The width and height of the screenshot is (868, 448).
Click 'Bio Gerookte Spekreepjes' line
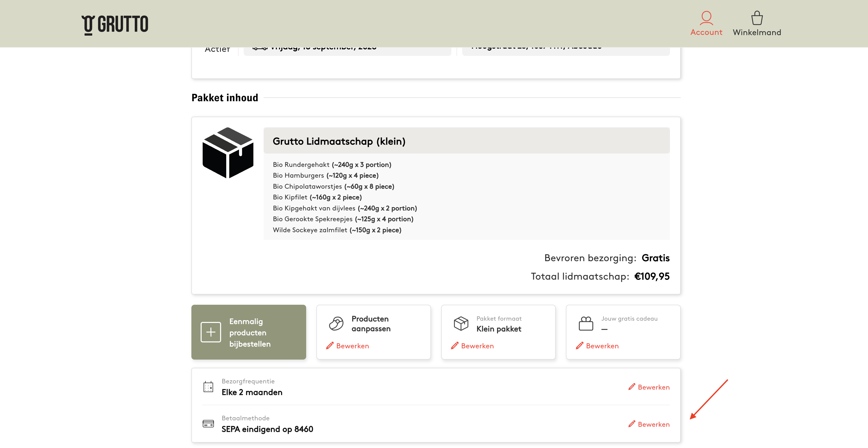click(343, 219)
